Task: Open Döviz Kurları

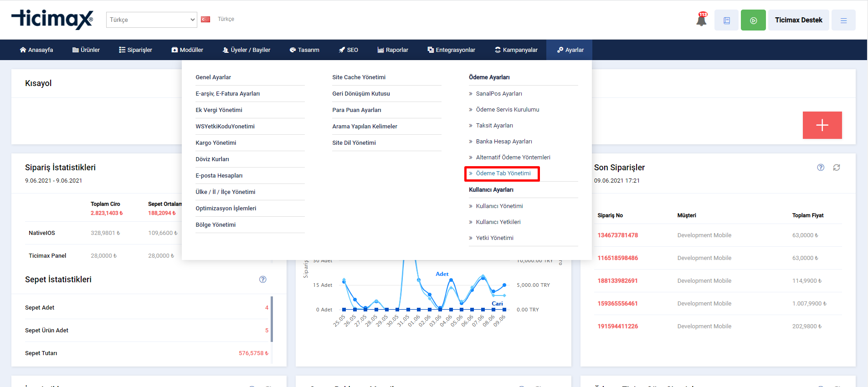Action: 212,159
